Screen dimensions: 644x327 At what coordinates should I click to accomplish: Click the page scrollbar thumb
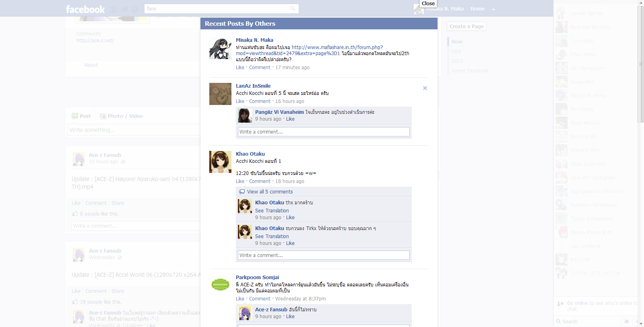click(x=641, y=64)
